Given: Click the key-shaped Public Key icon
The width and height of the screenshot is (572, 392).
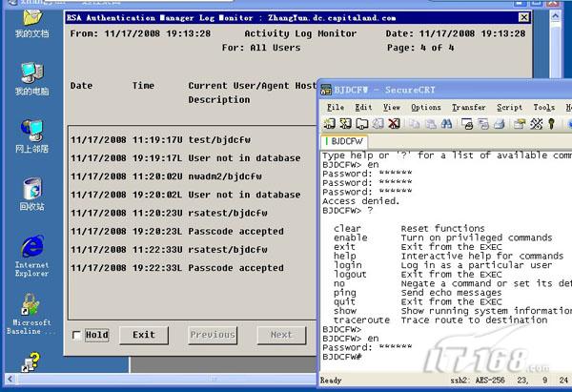Looking at the screenshot, I should [552, 124].
